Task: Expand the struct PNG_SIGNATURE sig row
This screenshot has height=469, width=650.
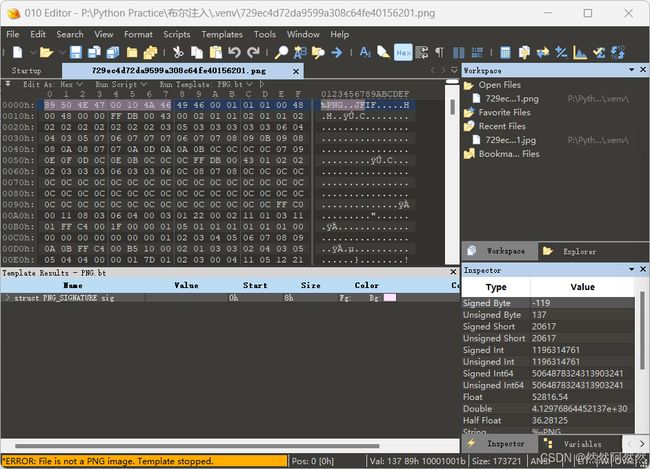Action: (x=7, y=298)
